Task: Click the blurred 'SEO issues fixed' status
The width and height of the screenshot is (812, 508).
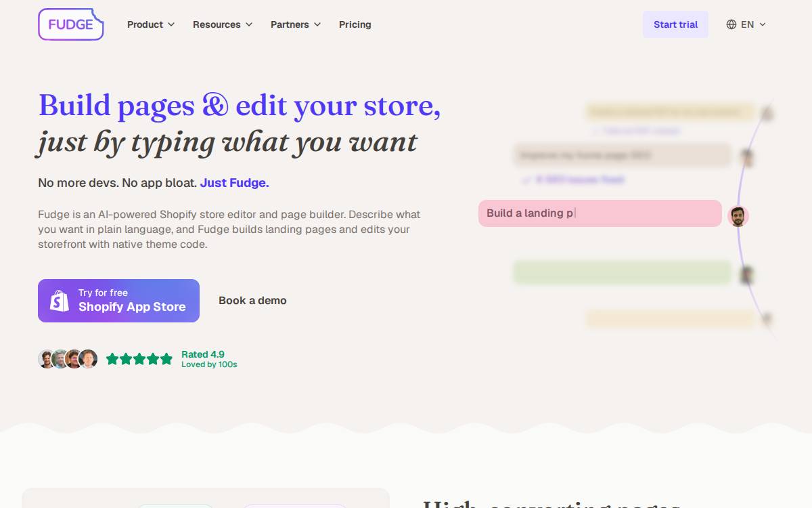Action: coord(573,180)
